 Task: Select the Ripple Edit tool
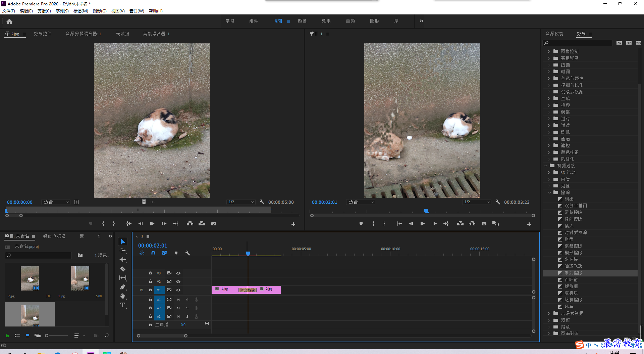[123, 260]
